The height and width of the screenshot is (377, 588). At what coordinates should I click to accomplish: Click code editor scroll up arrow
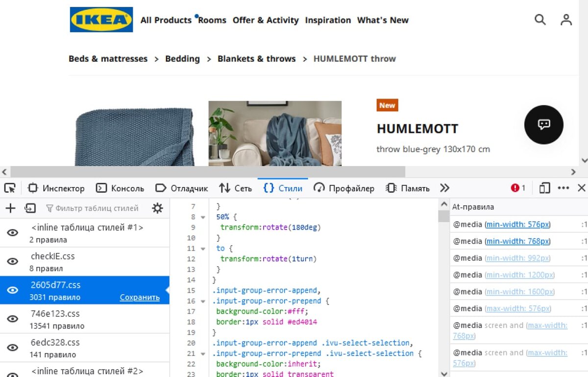tap(444, 204)
